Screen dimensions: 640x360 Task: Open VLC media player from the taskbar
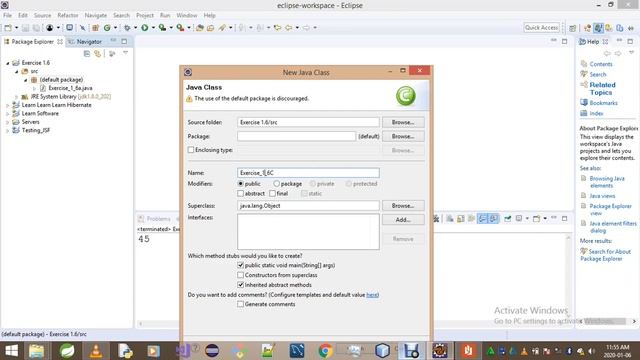96,351
